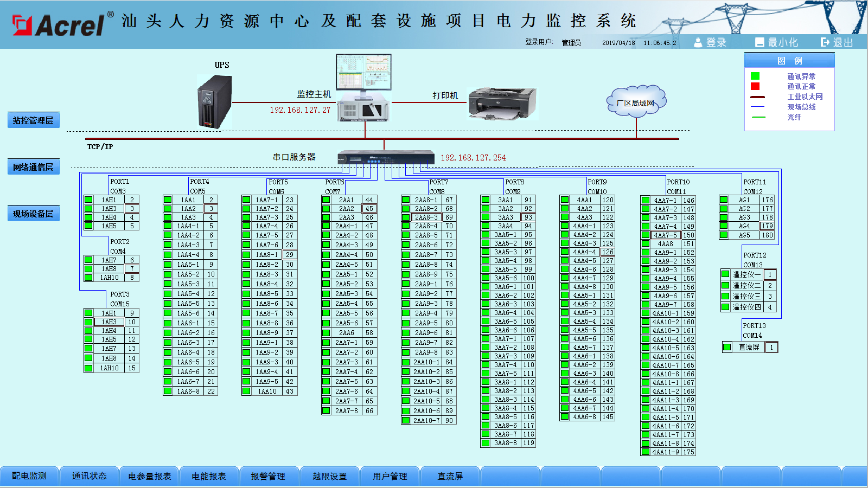Screen dimensions: 868x488
Task: Open 报警管理 alarm management
Action: (x=268, y=476)
